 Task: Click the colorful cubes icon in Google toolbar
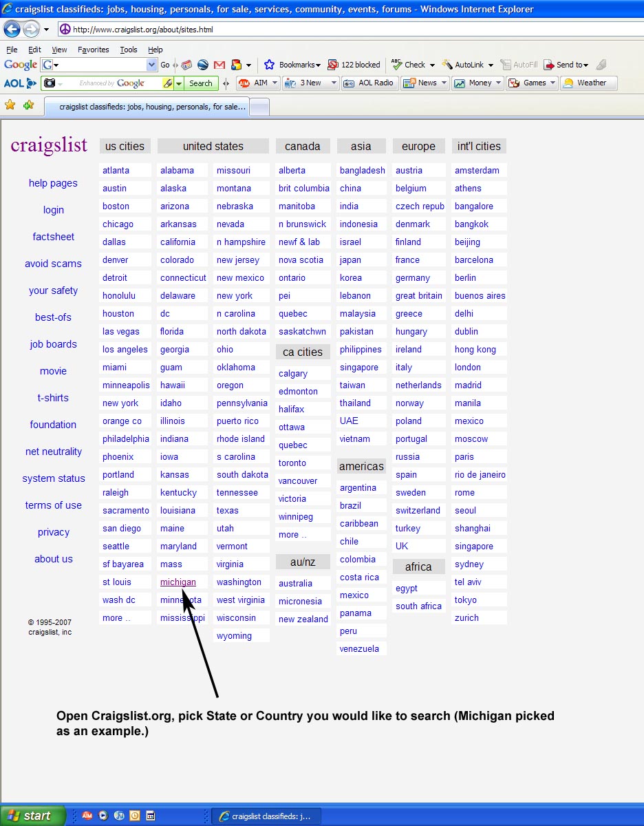[x=237, y=65]
